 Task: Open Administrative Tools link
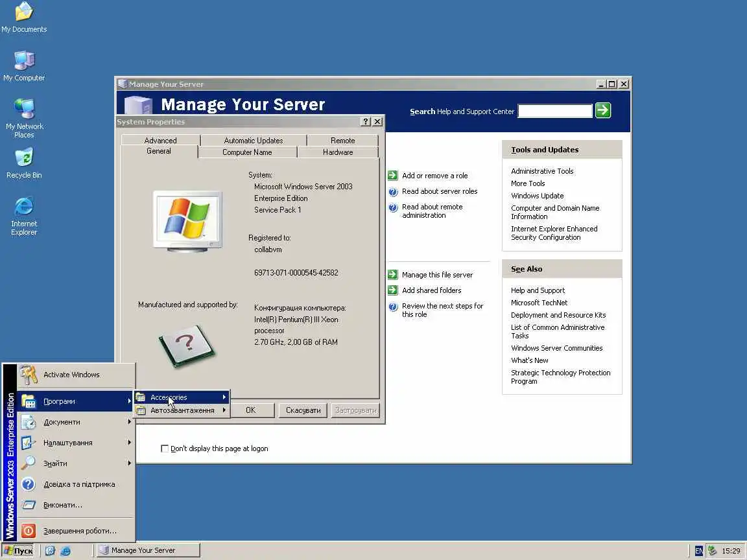pos(542,171)
